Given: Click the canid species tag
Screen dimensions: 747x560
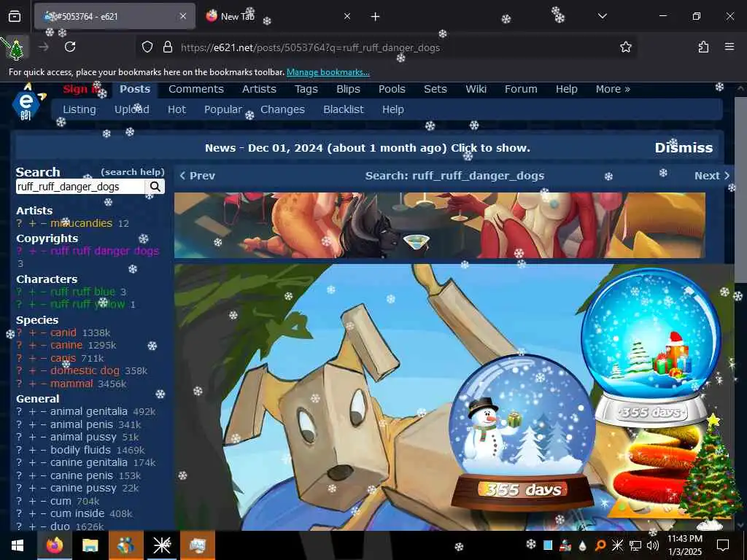Looking at the screenshot, I should pos(63,332).
